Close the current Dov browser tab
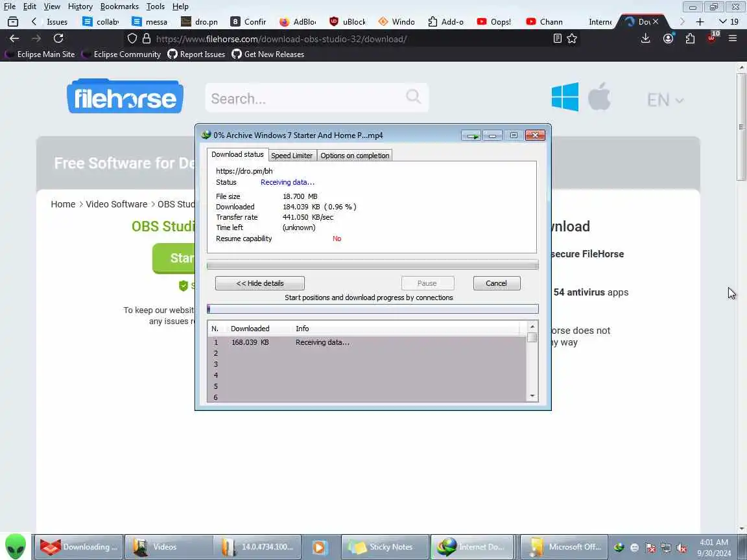The height and width of the screenshot is (560, 747). click(656, 22)
